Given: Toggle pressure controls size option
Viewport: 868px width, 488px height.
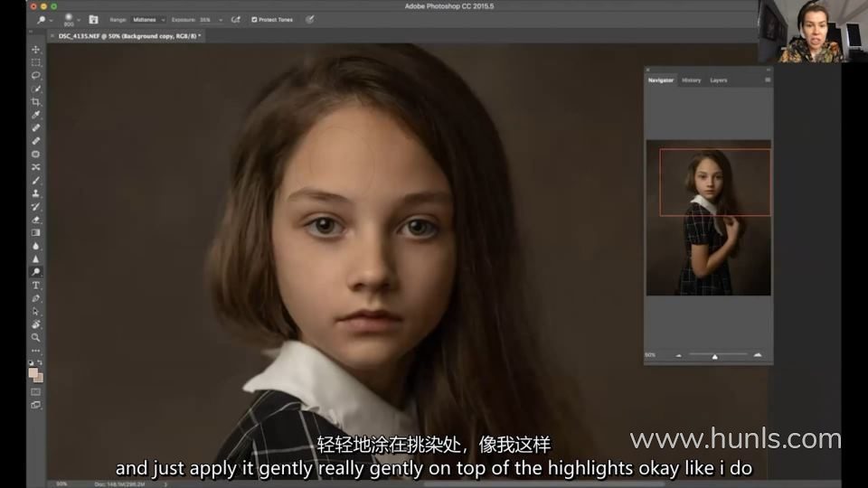Looking at the screenshot, I should tap(310, 20).
